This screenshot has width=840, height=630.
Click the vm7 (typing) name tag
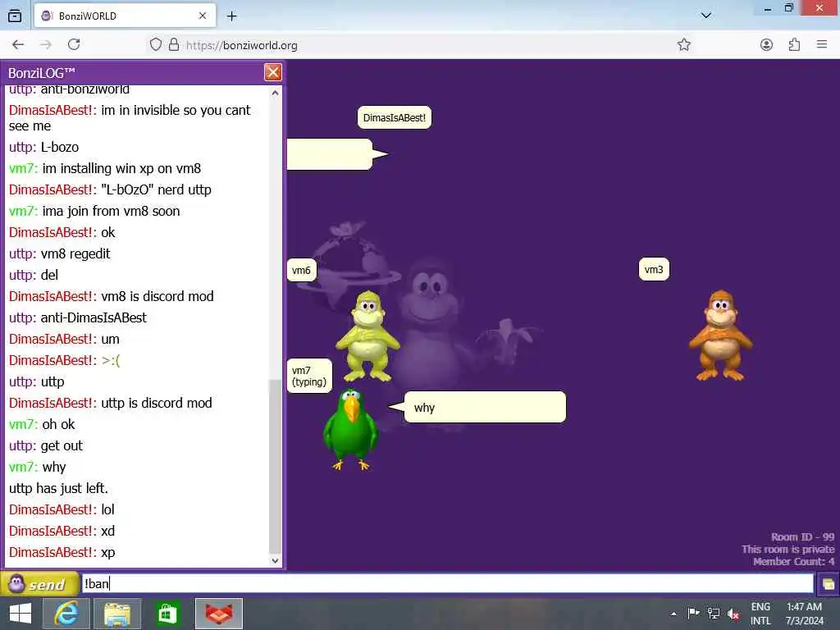pos(309,376)
